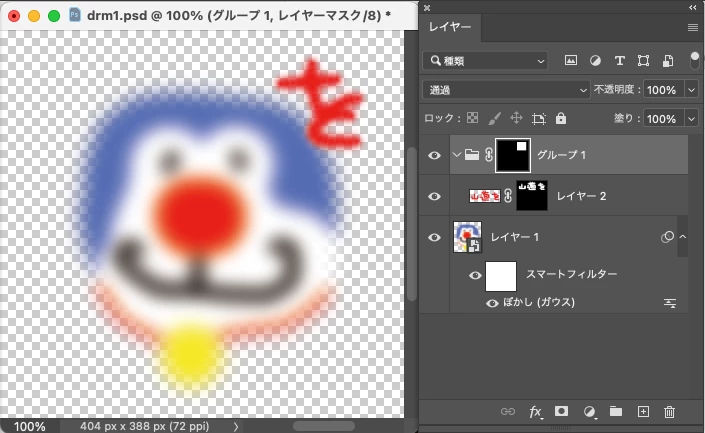Click the vertical scrollbar of the canvas

pos(411,224)
